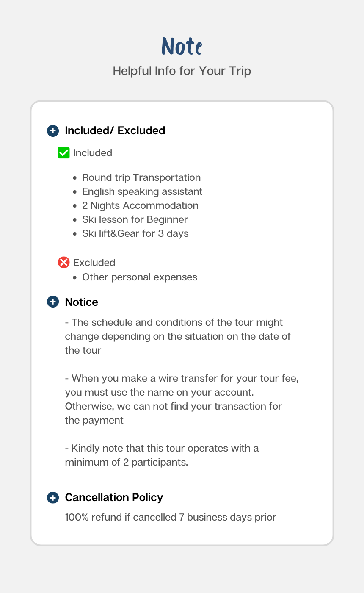Click the green checkmark Included icon
This screenshot has height=593, width=364.
[x=63, y=153]
